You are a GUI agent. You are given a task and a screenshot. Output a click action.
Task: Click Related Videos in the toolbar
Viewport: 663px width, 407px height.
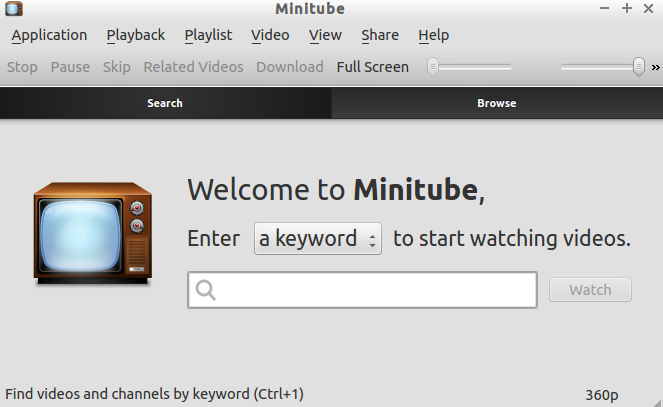point(193,67)
